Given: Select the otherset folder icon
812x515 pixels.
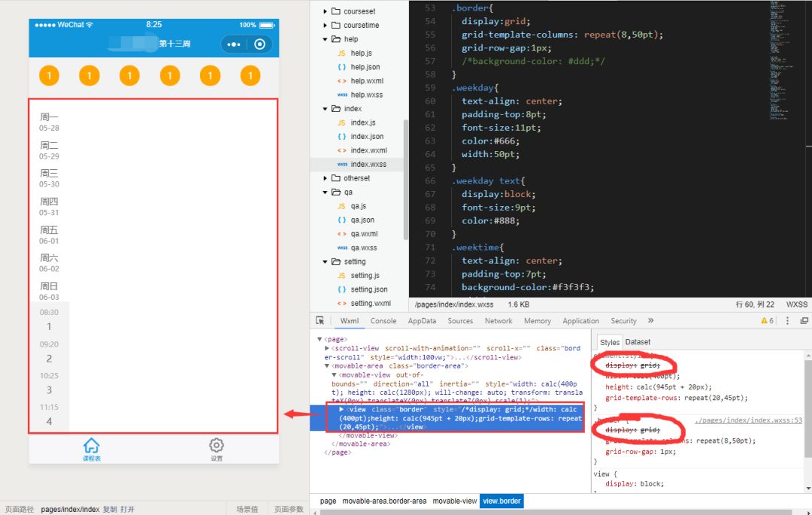Looking at the screenshot, I should [x=336, y=179].
